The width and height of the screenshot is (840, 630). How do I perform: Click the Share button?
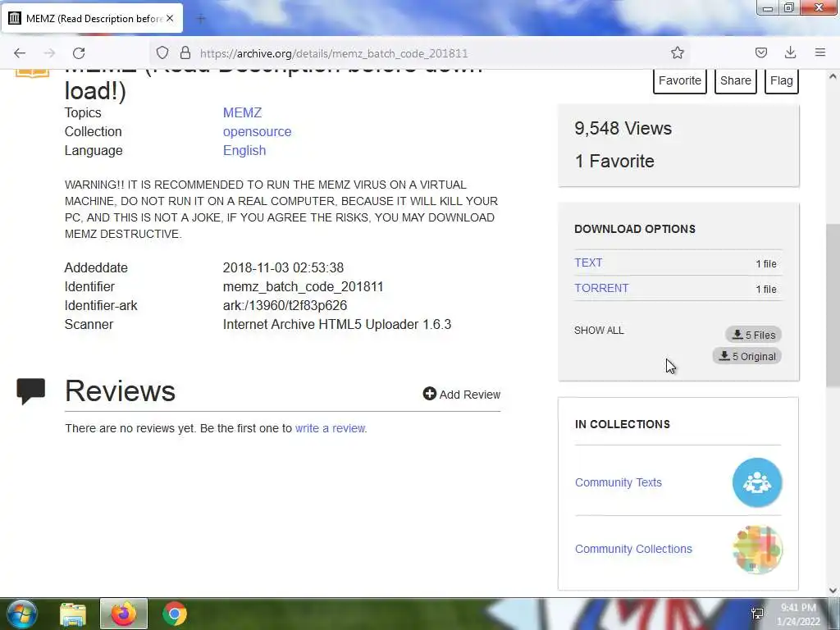tap(736, 81)
